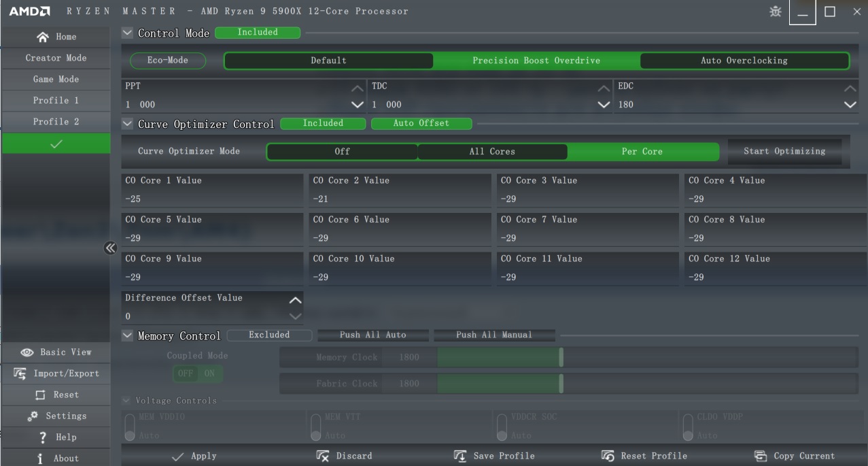868x466 pixels.
Task: Increase Difference Offset Value
Action: tap(295, 300)
